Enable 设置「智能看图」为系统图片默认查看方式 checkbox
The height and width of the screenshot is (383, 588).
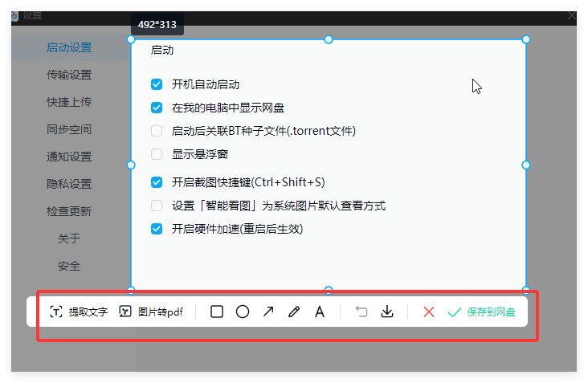(157, 206)
